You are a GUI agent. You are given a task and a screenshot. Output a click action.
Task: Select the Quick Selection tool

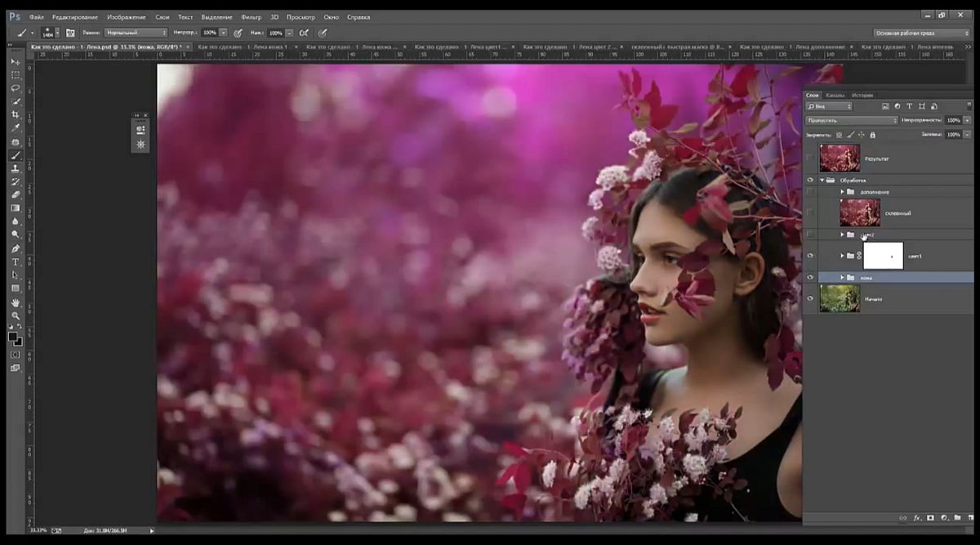tap(15, 101)
